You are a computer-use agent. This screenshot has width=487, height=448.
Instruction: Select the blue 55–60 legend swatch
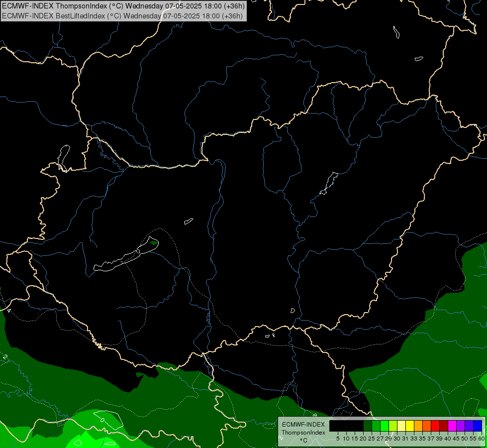tap(478, 426)
